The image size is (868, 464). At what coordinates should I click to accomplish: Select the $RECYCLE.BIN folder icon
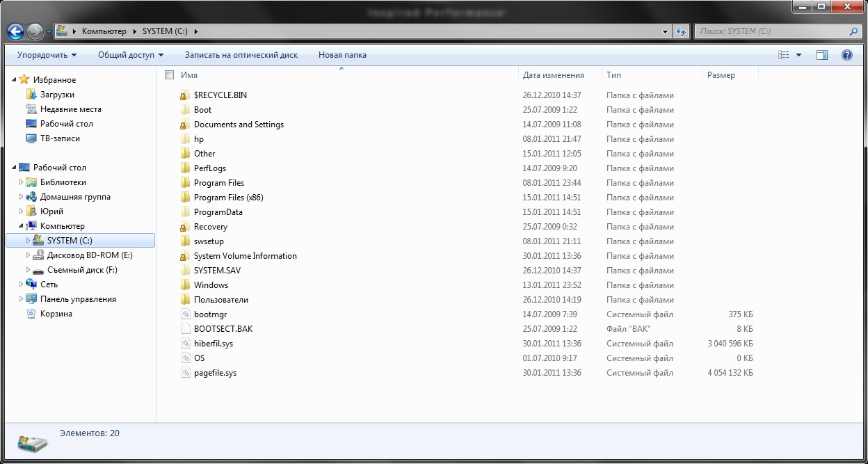185,95
